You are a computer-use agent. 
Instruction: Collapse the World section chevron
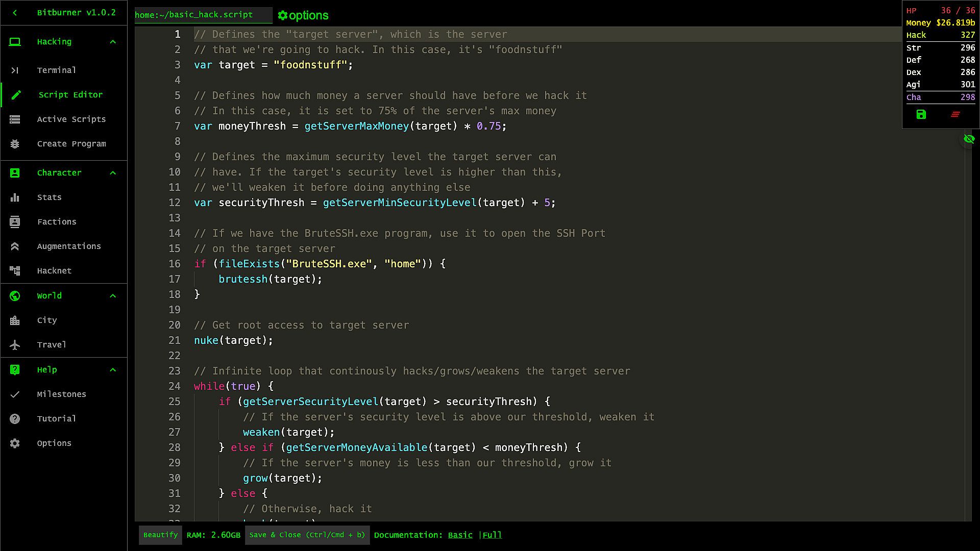point(113,296)
